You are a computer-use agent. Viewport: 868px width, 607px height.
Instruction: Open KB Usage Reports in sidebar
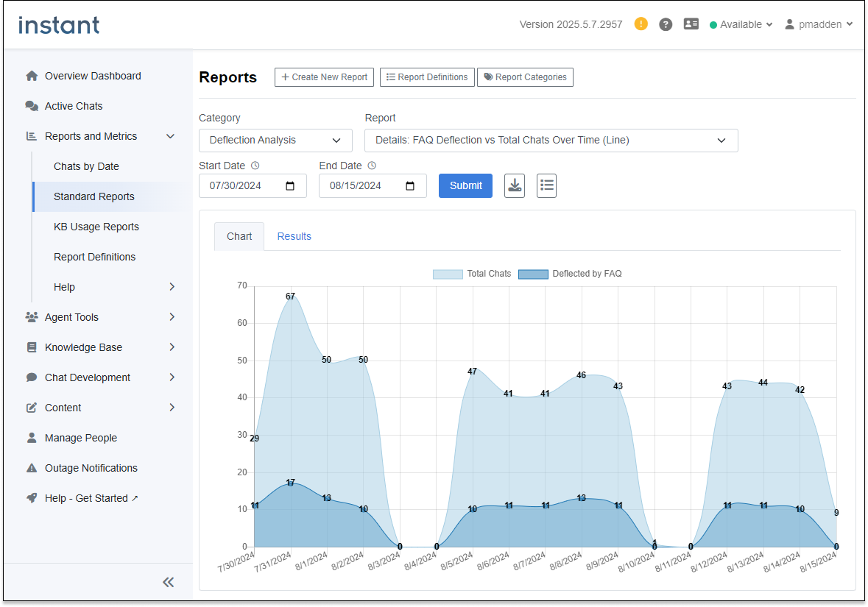(96, 227)
